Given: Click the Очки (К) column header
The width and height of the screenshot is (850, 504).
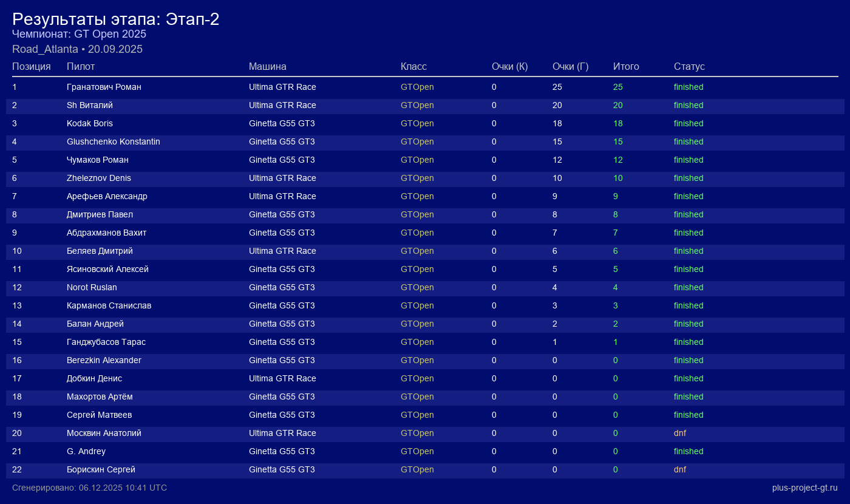Looking at the screenshot, I should (509, 66).
